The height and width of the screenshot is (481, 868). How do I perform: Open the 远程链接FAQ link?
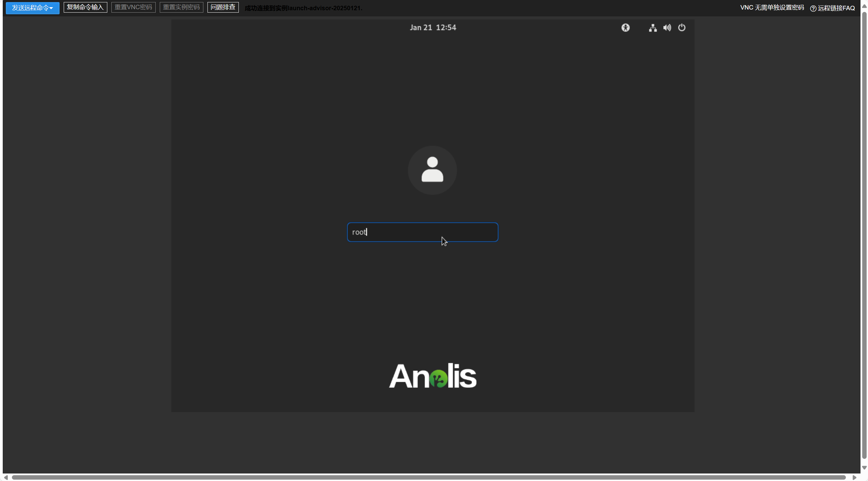coord(836,8)
